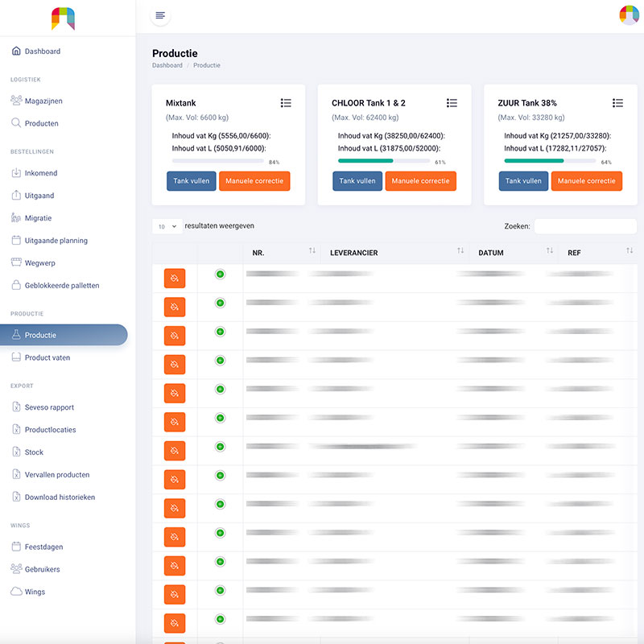Click Manuele correctie for CHLOOR Tank
Screen dimensions: 644x644
tap(420, 181)
